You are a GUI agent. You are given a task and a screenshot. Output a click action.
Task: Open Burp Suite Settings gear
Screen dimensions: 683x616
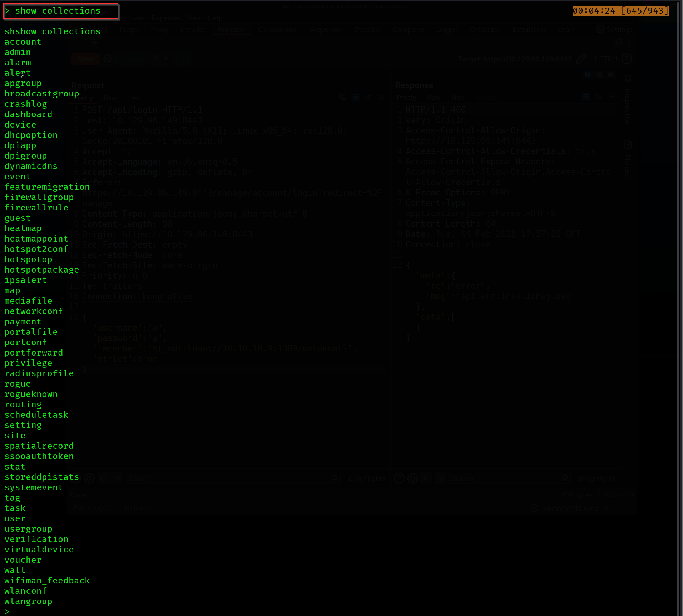click(601, 29)
